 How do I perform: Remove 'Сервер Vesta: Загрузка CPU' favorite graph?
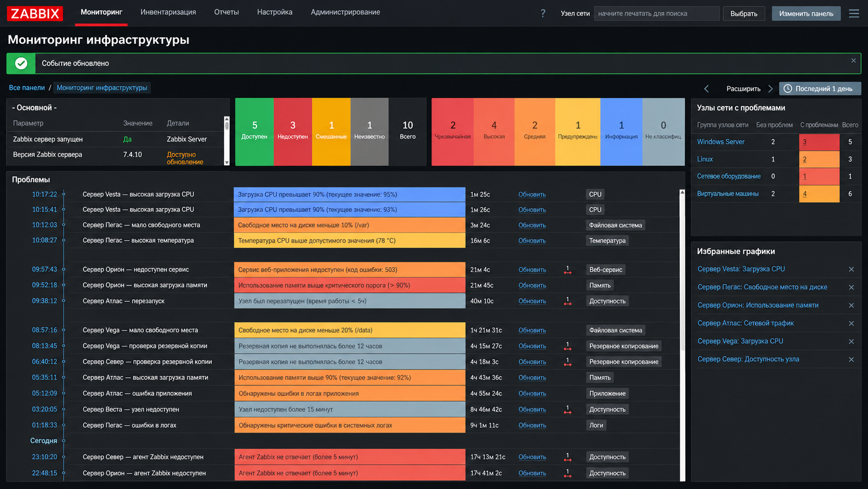[851, 269]
